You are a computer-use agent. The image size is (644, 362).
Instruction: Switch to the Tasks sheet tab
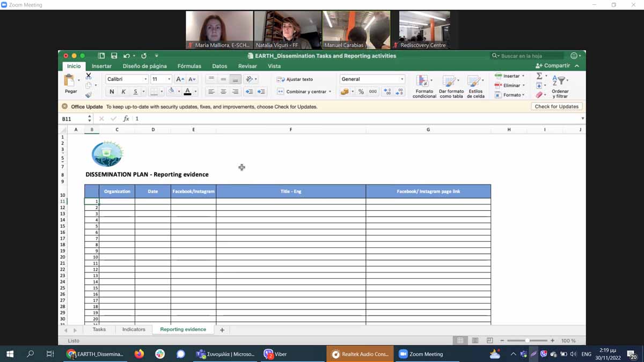(x=99, y=329)
